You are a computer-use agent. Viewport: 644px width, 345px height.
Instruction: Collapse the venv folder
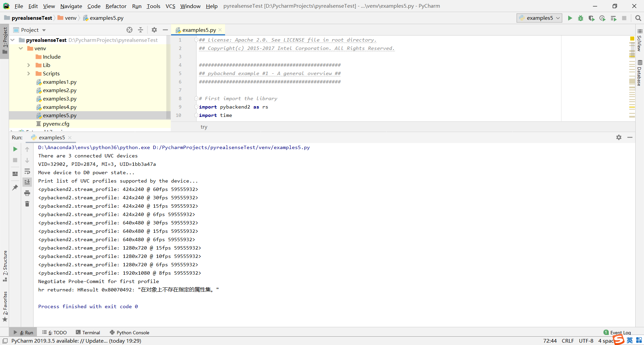tap(21, 48)
